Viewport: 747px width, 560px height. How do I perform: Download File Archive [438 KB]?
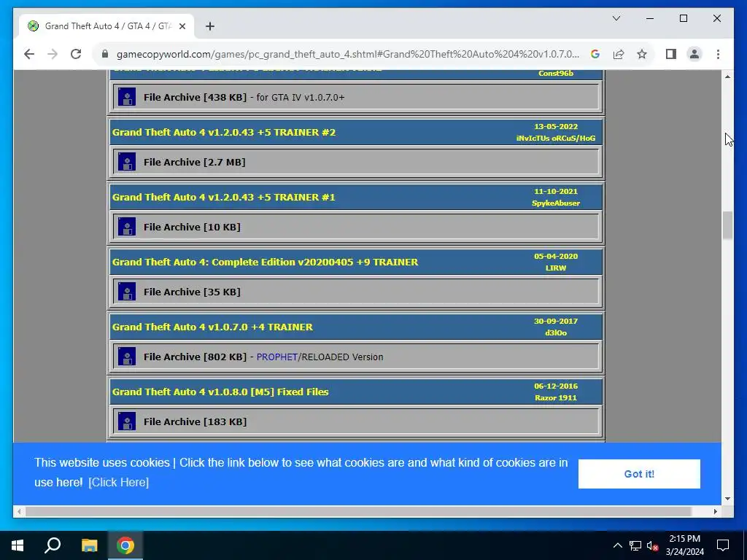[195, 97]
